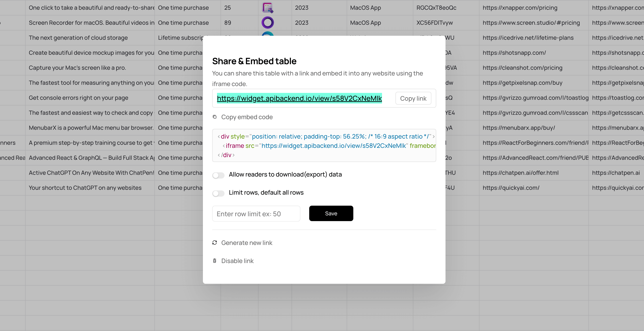Click the https://getpixelsnap.com/buy cell

point(534,83)
